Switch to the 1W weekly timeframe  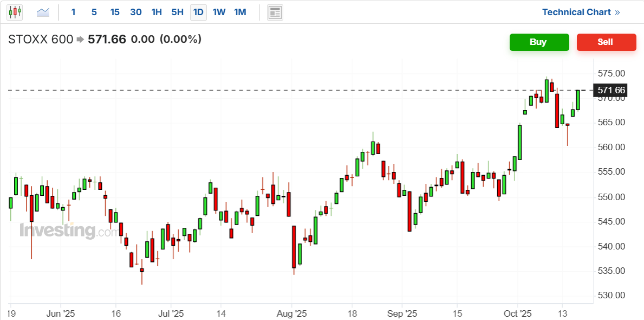point(219,12)
